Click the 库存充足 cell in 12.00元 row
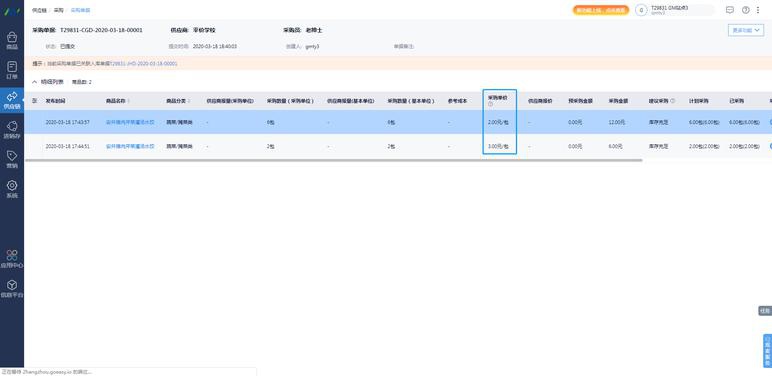Image resolution: width=772 pixels, height=376 pixels. pyautogui.click(x=658, y=122)
